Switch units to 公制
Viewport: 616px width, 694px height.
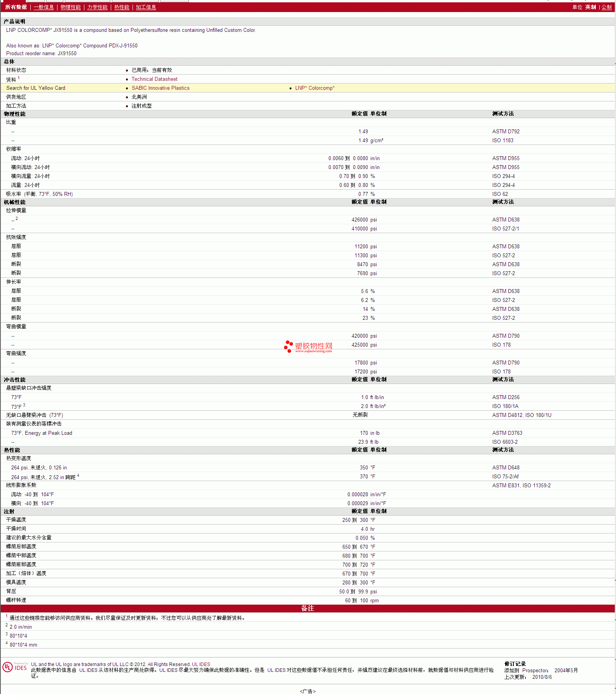coord(606,7)
